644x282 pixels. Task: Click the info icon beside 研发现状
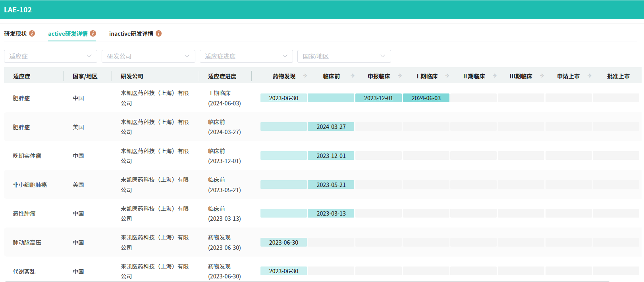point(32,33)
